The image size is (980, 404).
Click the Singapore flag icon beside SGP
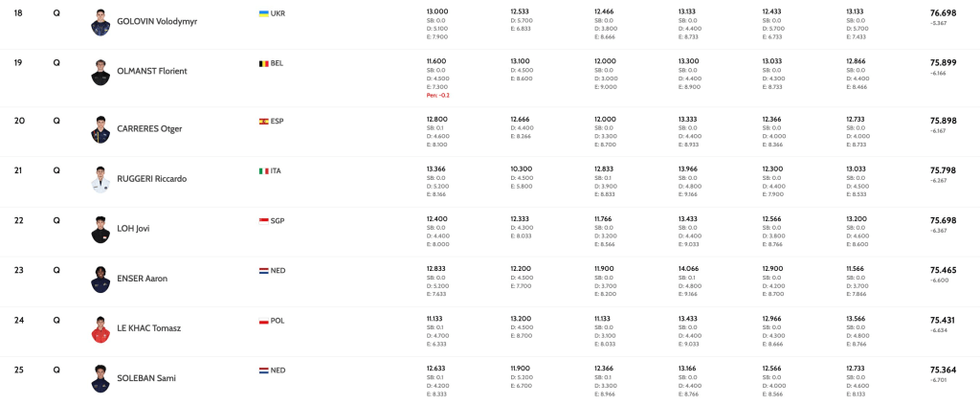(263, 221)
